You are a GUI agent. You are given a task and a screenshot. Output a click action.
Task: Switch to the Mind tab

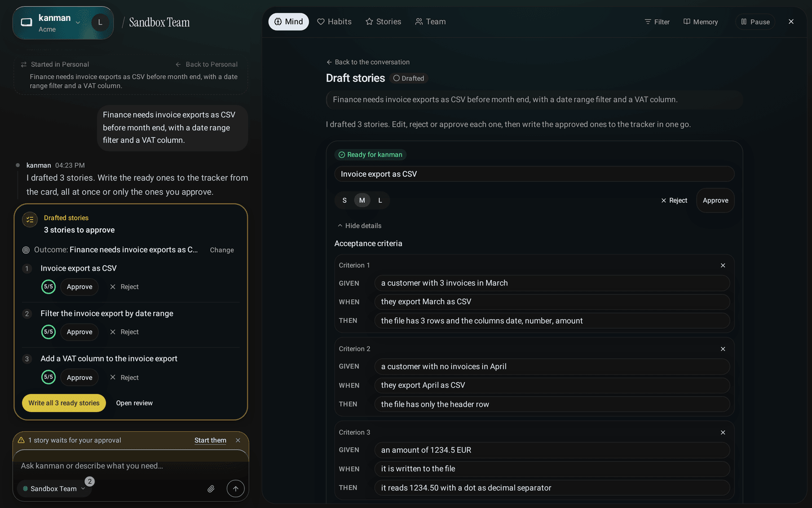[289, 21]
